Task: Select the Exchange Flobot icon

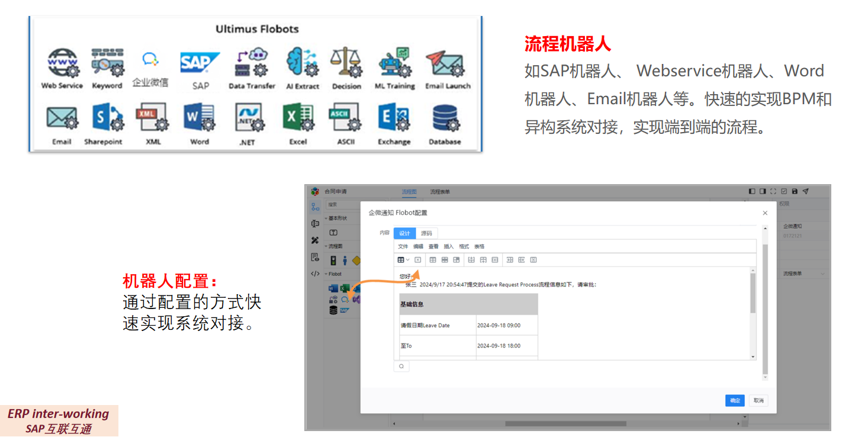Action: (x=394, y=117)
